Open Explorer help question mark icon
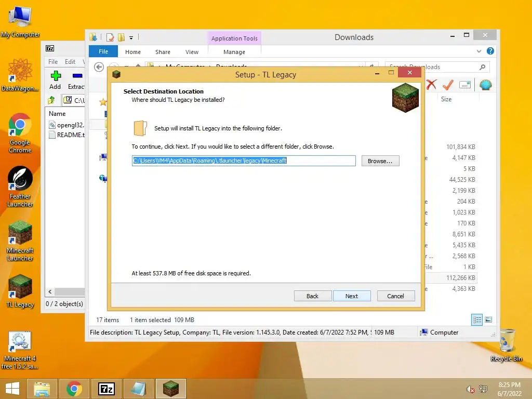Screen dimensions: 532x399 tap(490, 51)
